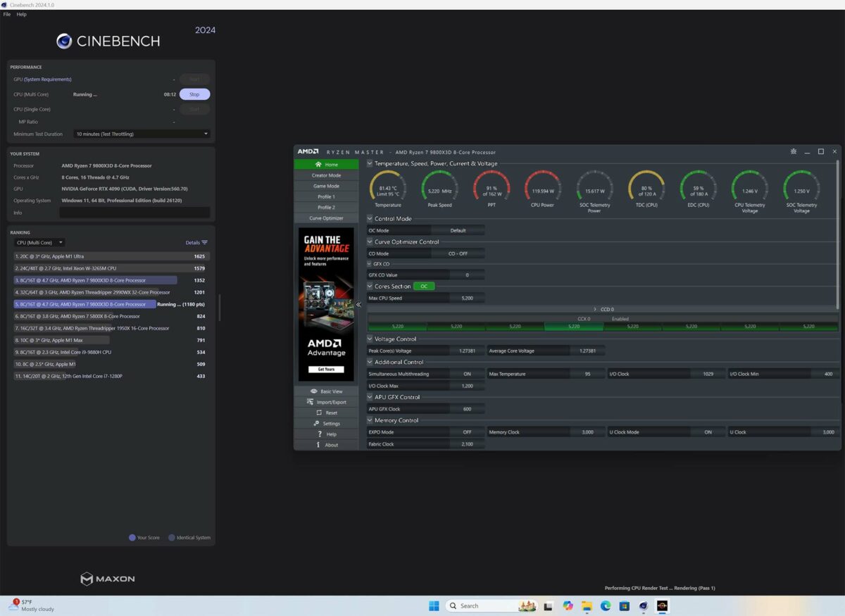The height and width of the screenshot is (616, 845).
Task: Click the Cinebench logo icon
Action: pyautogui.click(x=64, y=41)
